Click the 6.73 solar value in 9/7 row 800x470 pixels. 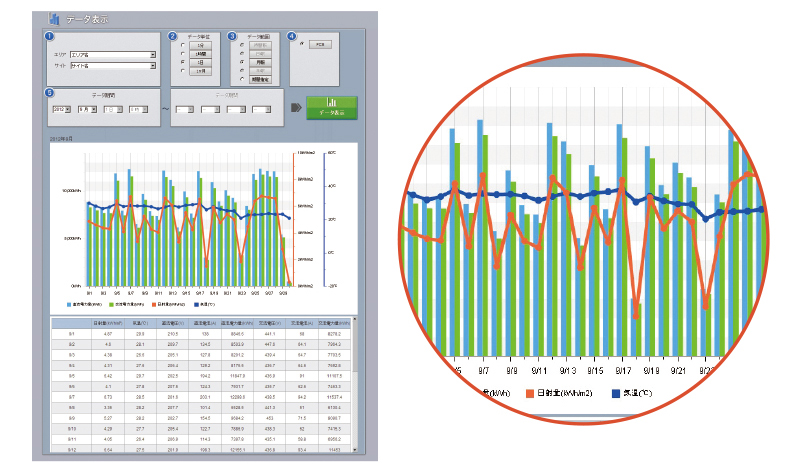tap(108, 397)
